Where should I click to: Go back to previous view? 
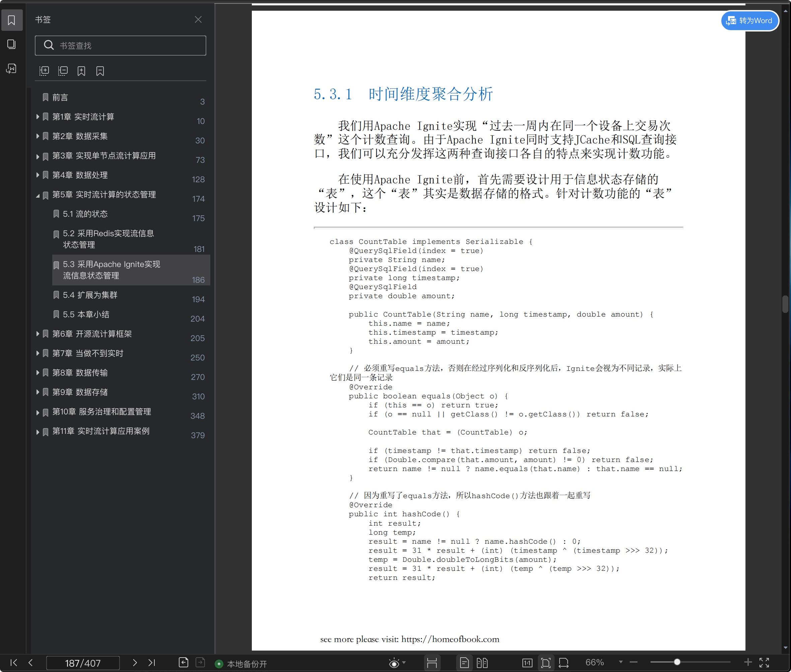click(183, 663)
